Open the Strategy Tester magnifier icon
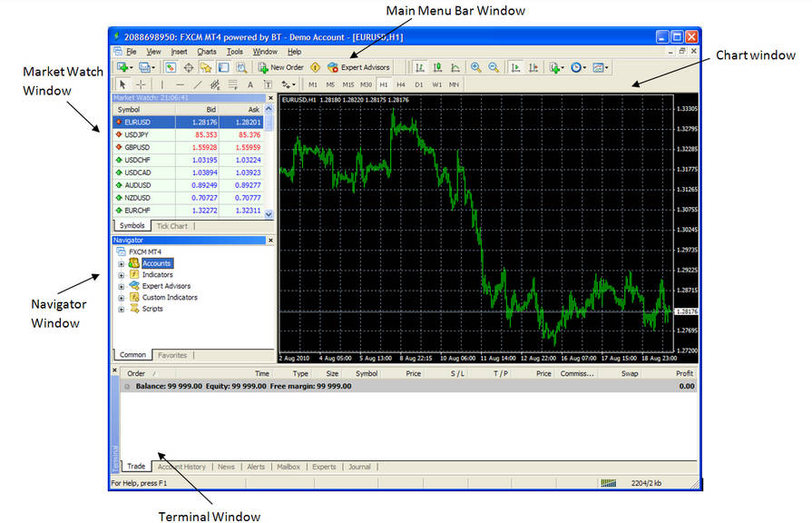Viewport: 812px width, 523px height. click(241, 67)
